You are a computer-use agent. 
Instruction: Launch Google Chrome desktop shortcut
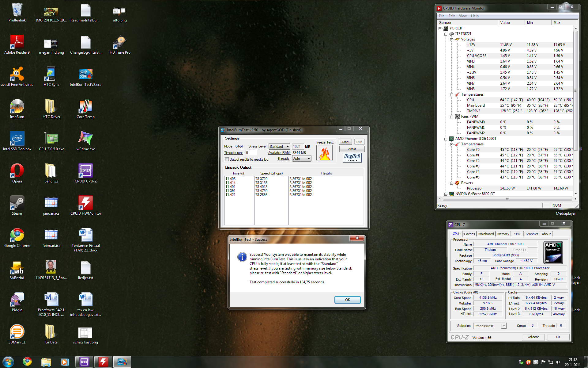point(17,238)
